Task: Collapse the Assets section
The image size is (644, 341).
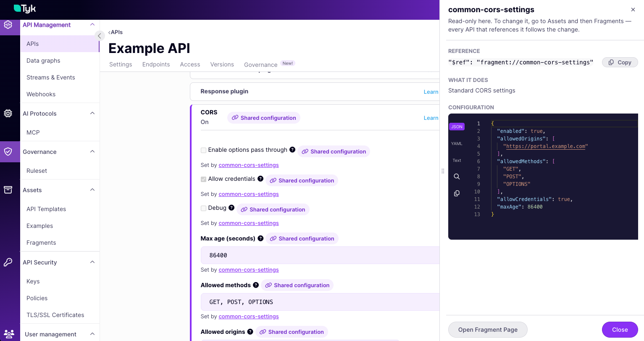Action: click(92, 190)
